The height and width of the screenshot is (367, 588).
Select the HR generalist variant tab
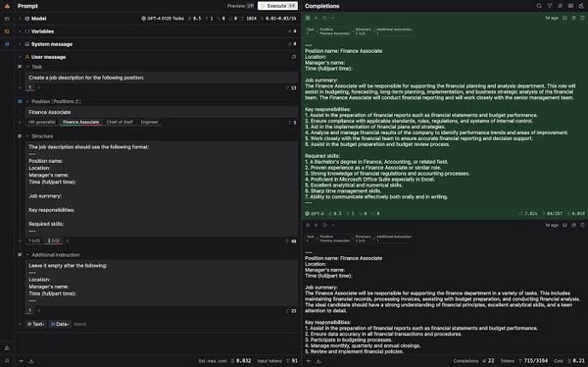(42, 122)
